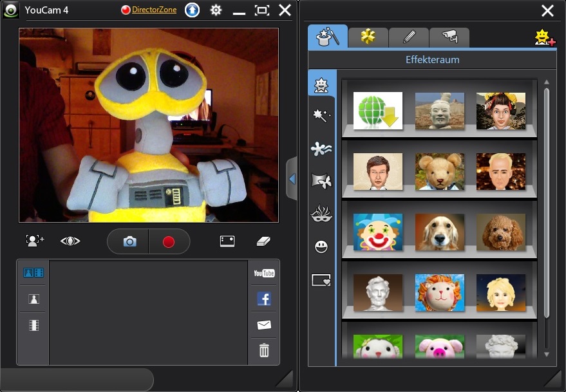Viewport: 566px width, 392px height.
Task: Select the splash particles category
Action: point(321,149)
